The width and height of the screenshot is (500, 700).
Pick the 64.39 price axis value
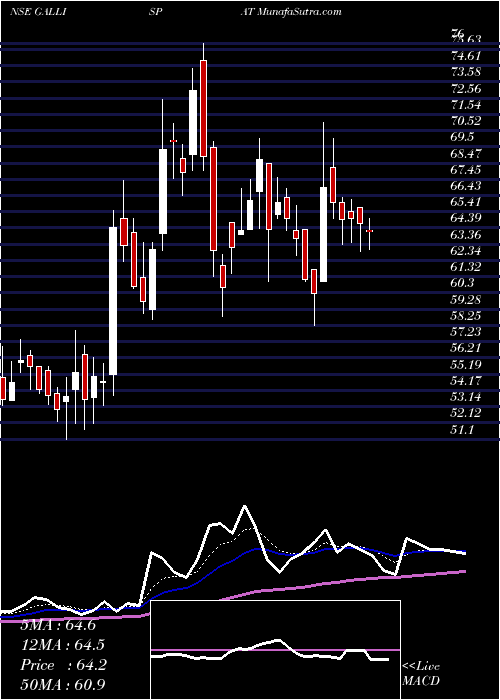coord(466,218)
